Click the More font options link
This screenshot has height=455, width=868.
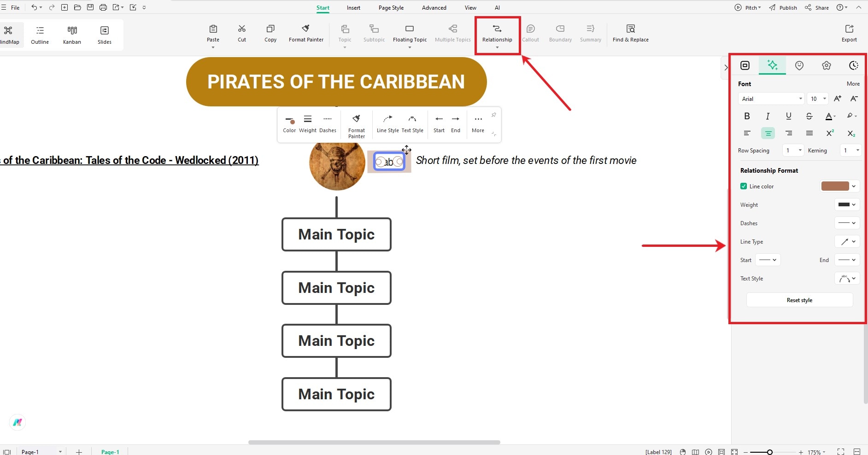853,84
